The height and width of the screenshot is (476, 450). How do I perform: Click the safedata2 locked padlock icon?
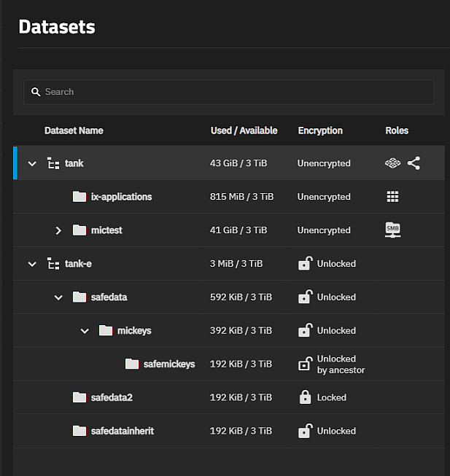pyautogui.click(x=305, y=397)
